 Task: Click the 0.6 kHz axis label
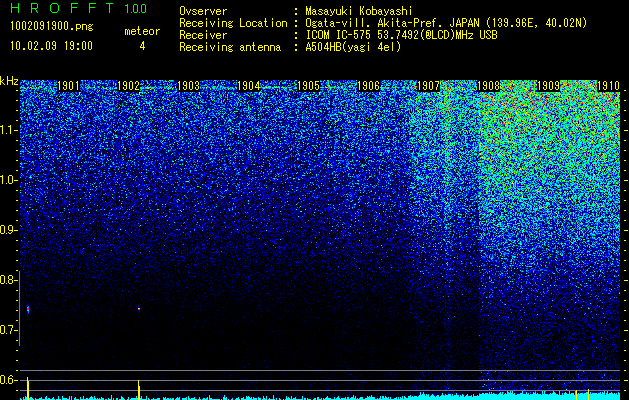pos(7,380)
